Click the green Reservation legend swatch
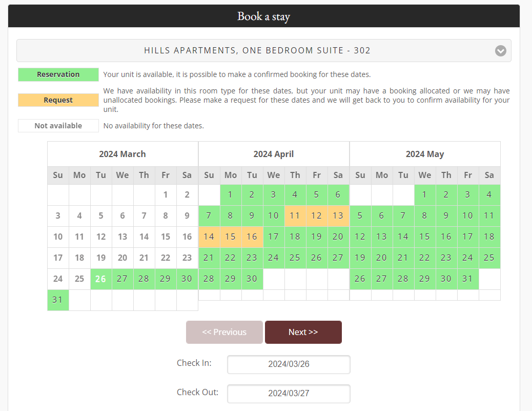532x411 pixels. (58, 74)
